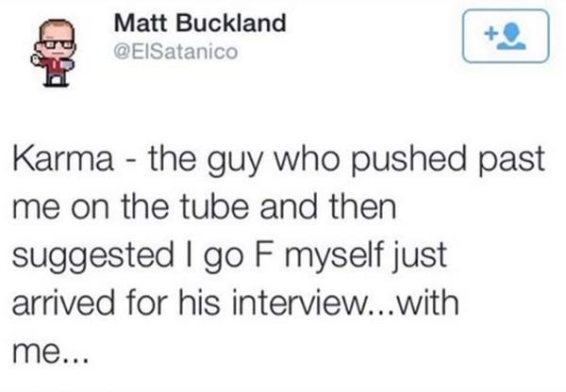The height and width of the screenshot is (392, 566).
Task: Click the follow user button
Action: 506,37
